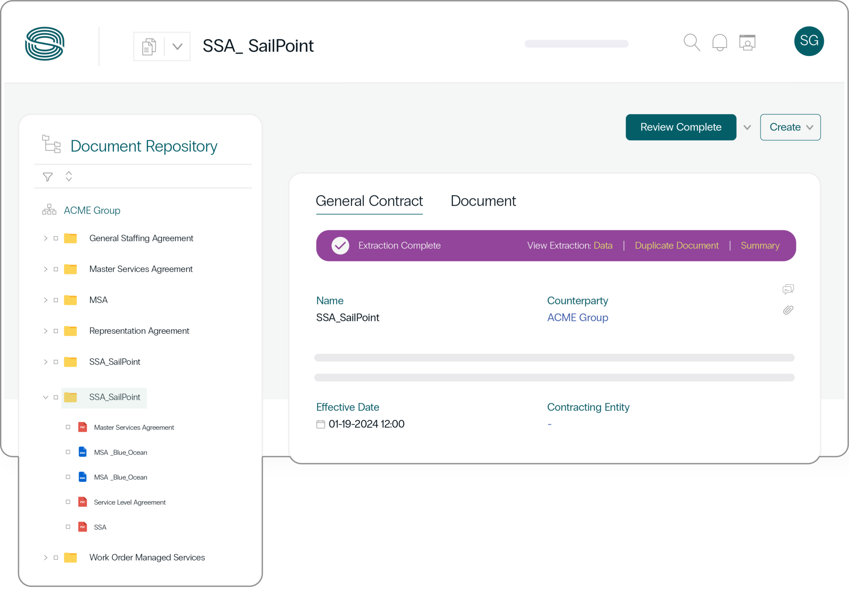The image size is (849, 616).
Task: Click the sort icon beside the filter
Action: [x=69, y=176]
